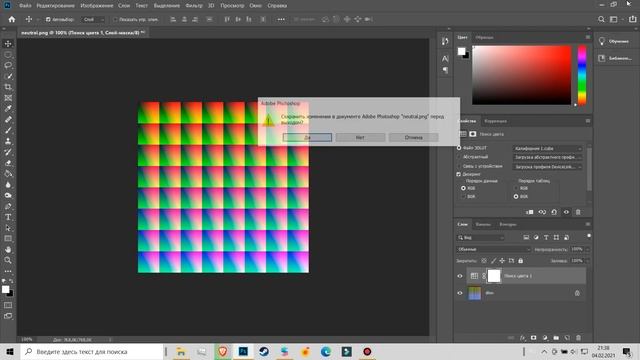Open the Image menu
Viewport: 640px width, 360px height.
[97, 6]
